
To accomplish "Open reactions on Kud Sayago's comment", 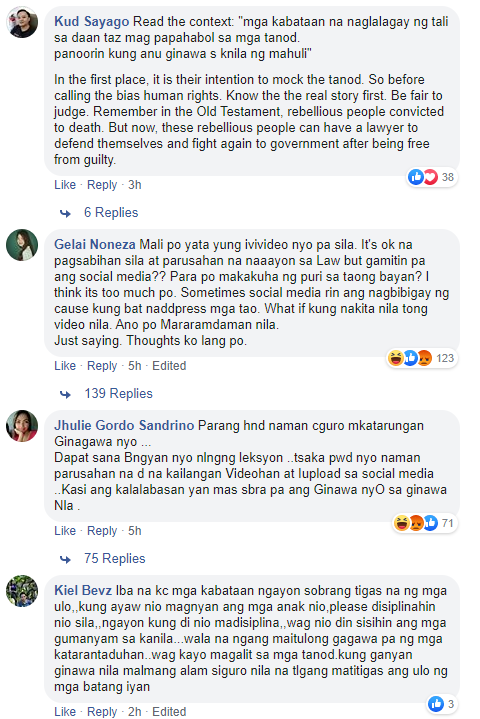I will pos(432,177).
